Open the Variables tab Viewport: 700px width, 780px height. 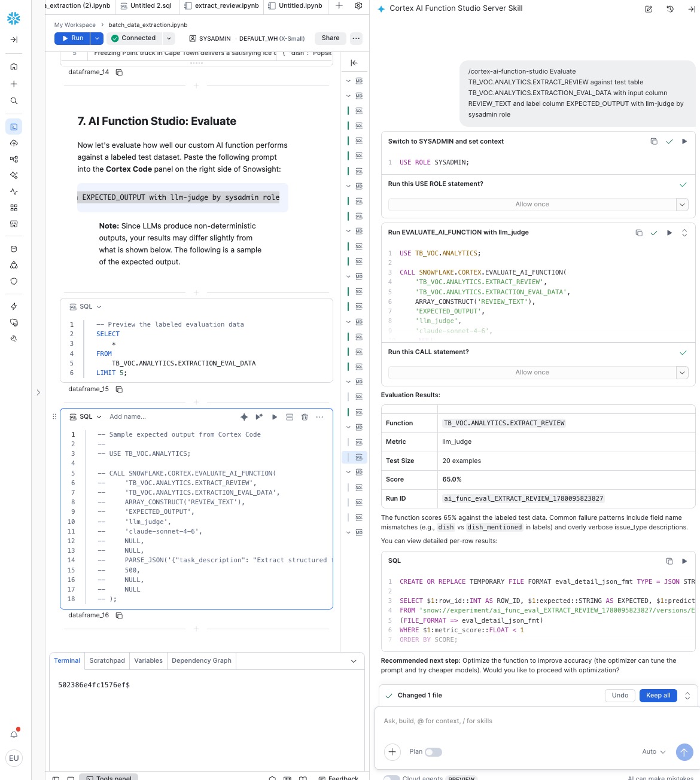tap(148, 661)
